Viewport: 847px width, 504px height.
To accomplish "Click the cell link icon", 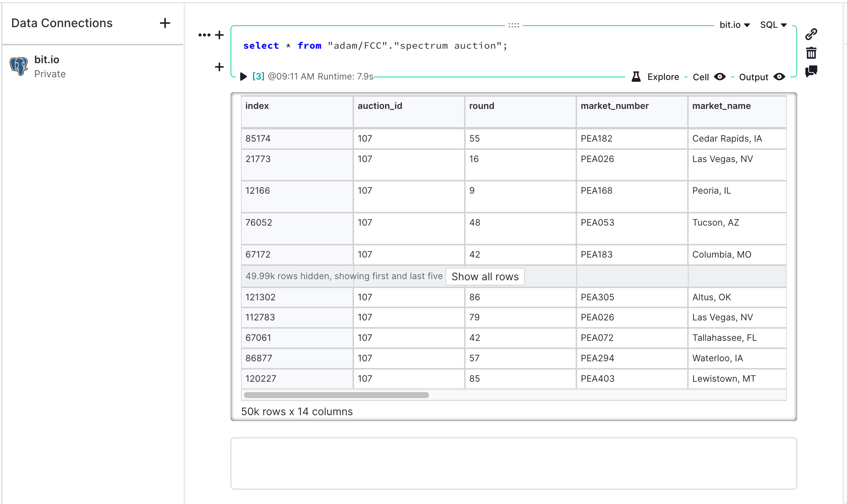I will [x=811, y=34].
